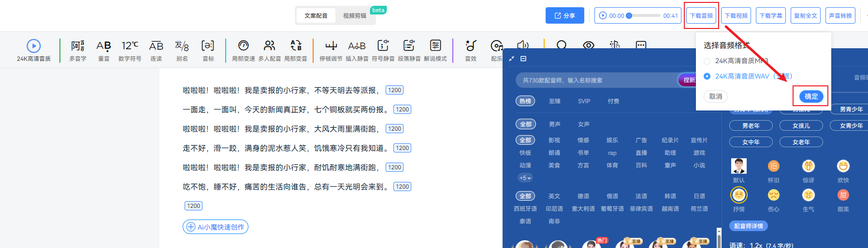Viewport: 868px width, 248px height.
Task: Click the audio playback progress slider
Action: (x=645, y=16)
